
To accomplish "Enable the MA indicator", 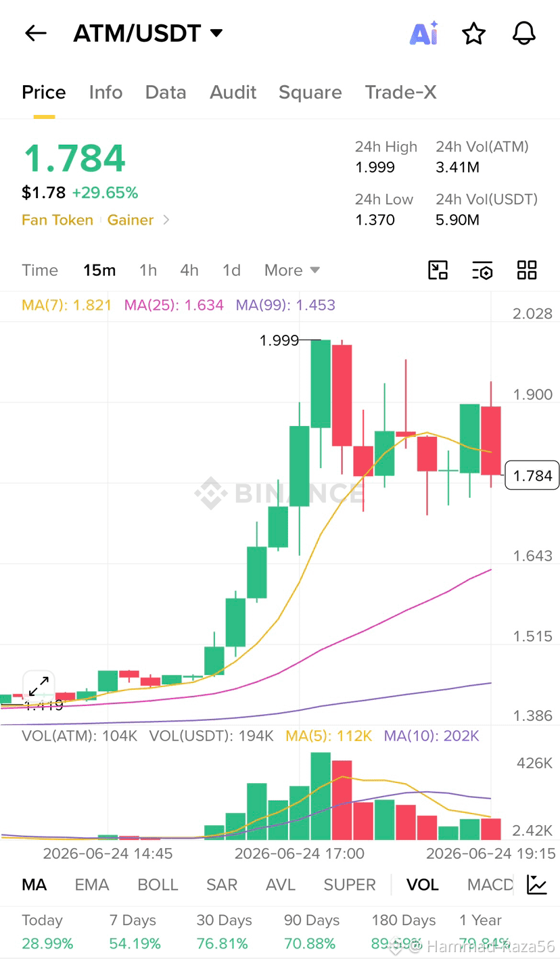I will pos(34,885).
